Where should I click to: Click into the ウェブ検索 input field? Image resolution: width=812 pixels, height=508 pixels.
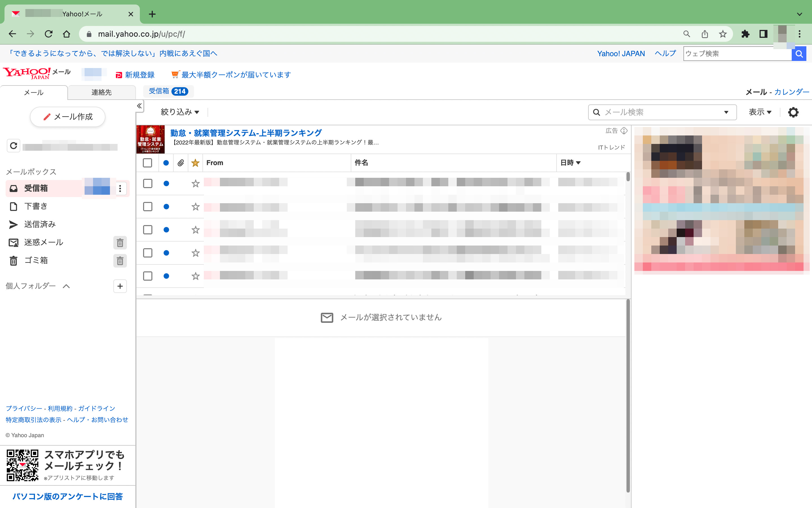click(x=738, y=54)
